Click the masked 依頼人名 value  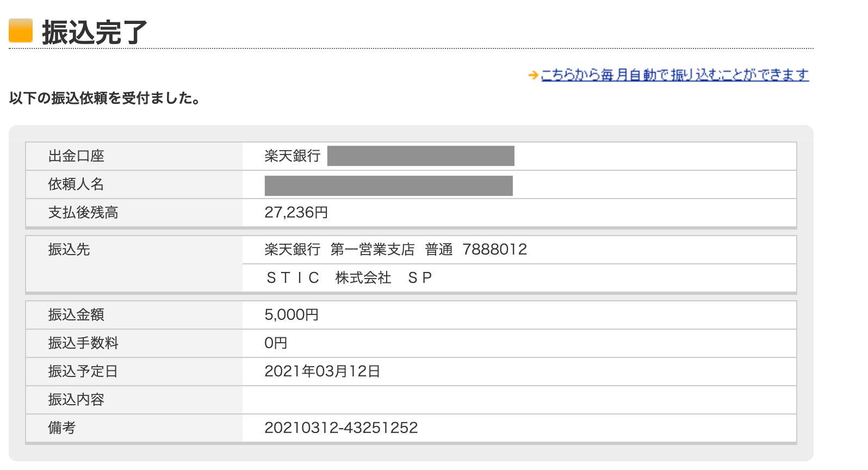[x=389, y=185]
